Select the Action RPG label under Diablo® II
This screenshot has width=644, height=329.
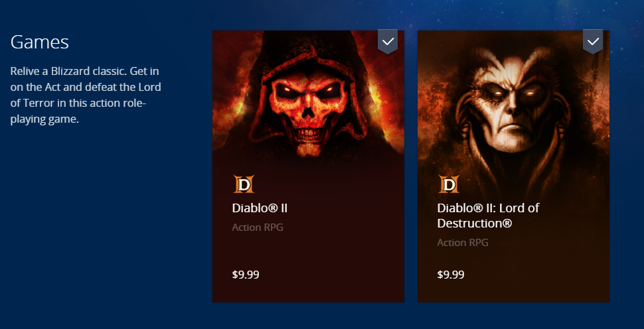coord(258,228)
